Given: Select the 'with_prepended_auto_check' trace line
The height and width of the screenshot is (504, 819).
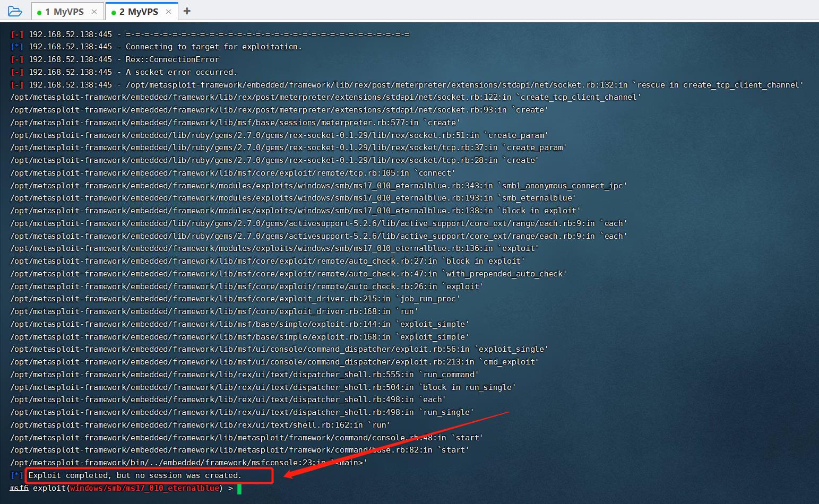Looking at the screenshot, I should [288, 274].
